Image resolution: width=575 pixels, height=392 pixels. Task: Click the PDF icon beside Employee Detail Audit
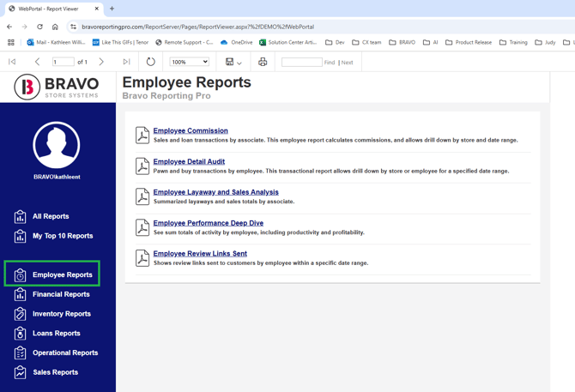[142, 166]
